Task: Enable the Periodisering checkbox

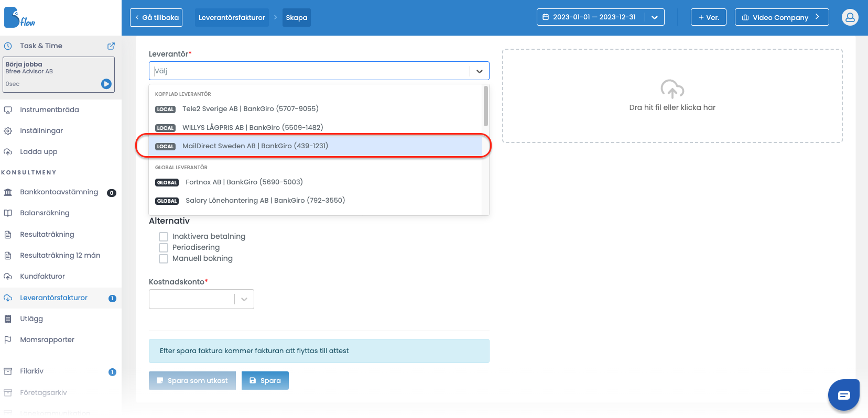Action: (x=164, y=248)
